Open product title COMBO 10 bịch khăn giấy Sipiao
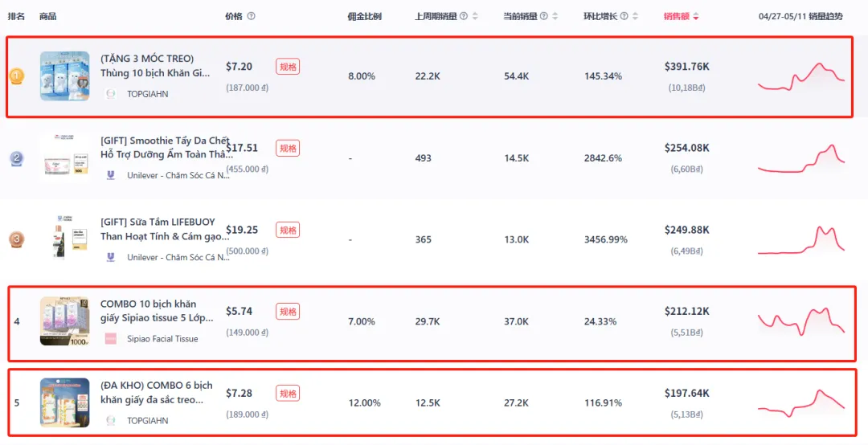 click(x=157, y=311)
